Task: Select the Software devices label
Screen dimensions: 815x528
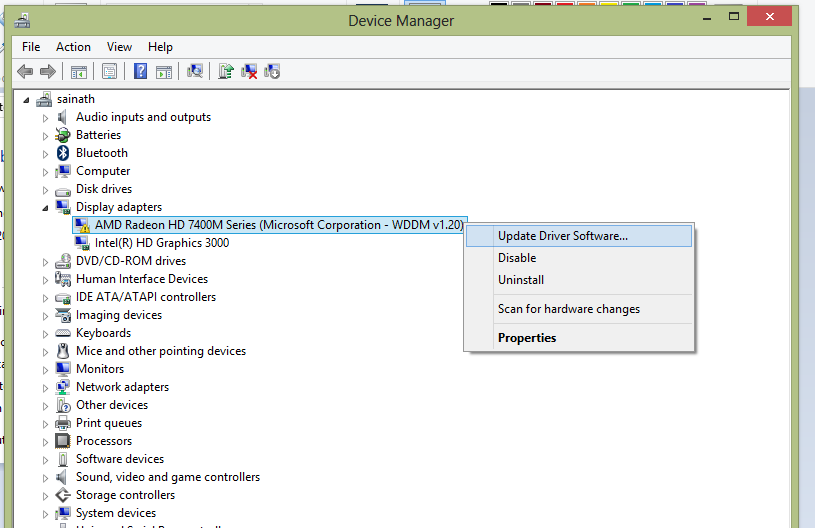Action: pyautogui.click(x=120, y=459)
